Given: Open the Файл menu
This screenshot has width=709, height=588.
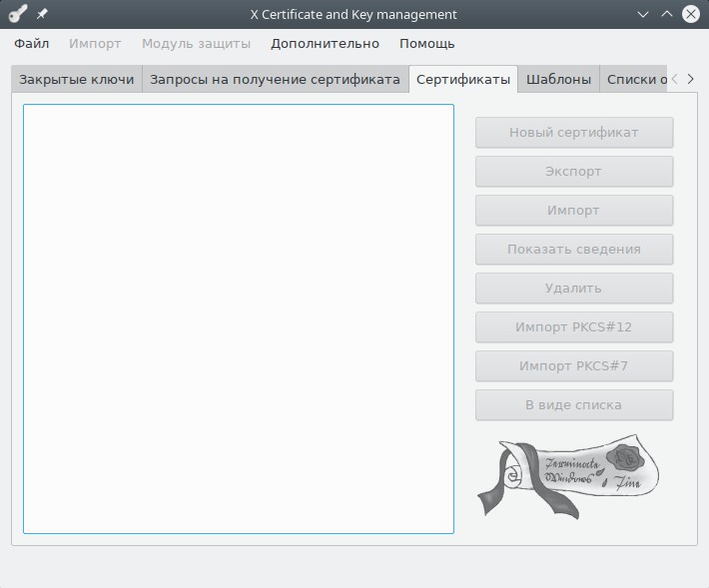Looking at the screenshot, I should [x=31, y=44].
